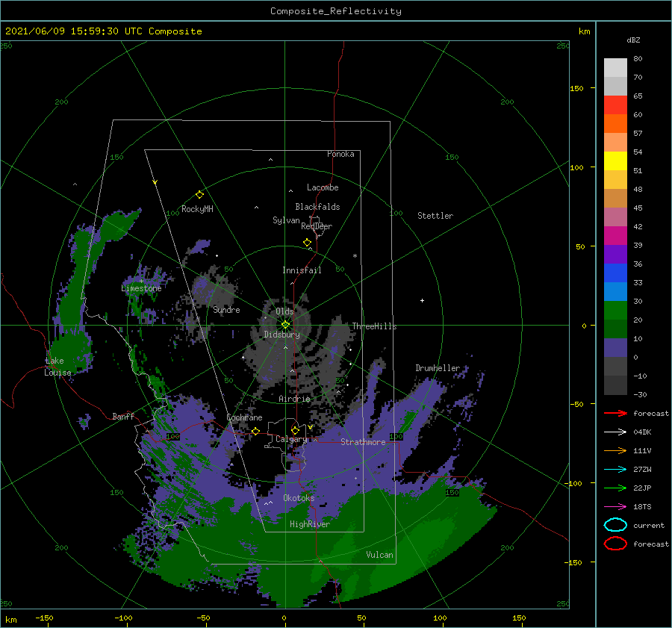
Task: Click the Airdrie town label
Action: tap(294, 399)
